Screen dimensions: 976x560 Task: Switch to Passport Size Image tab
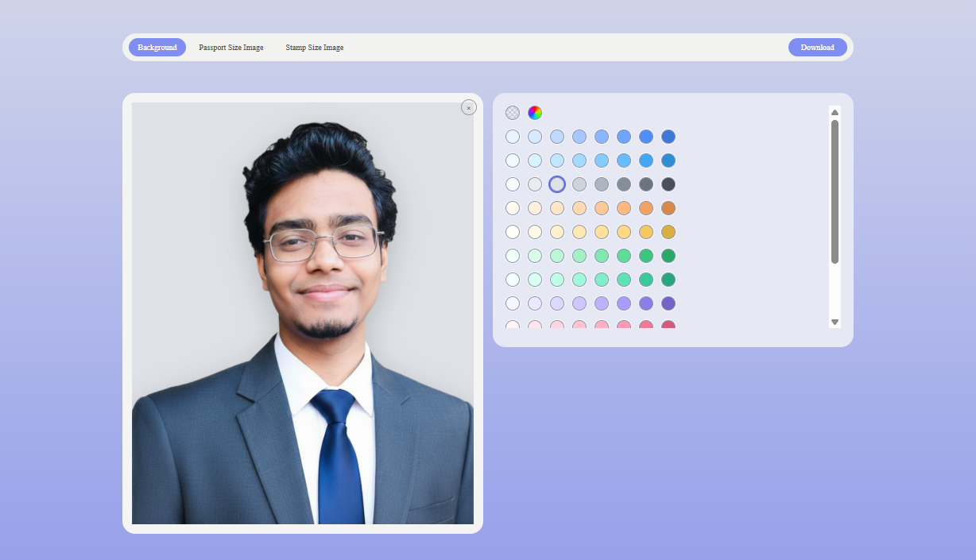pyautogui.click(x=231, y=48)
